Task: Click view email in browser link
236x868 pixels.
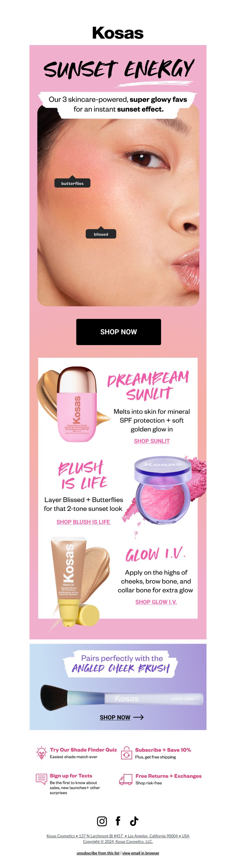Action: (x=140, y=853)
